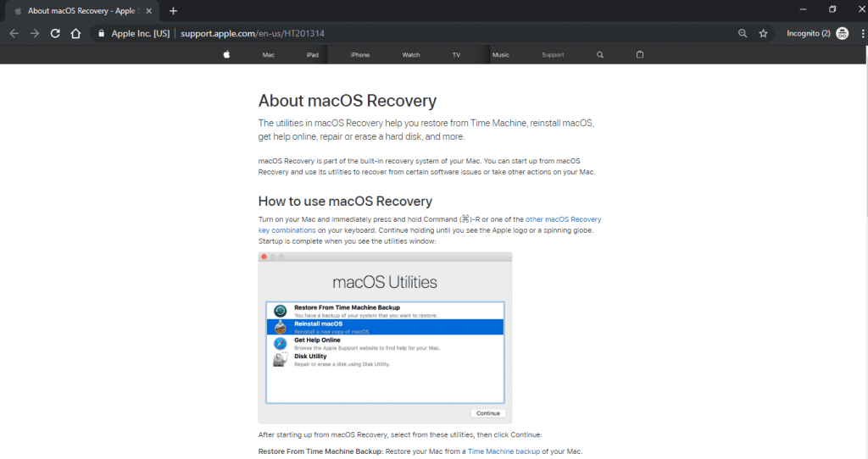Image resolution: width=868 pixels, height=459 pixels.
Task: Minimize the browser window
Action: coord(803,9)
